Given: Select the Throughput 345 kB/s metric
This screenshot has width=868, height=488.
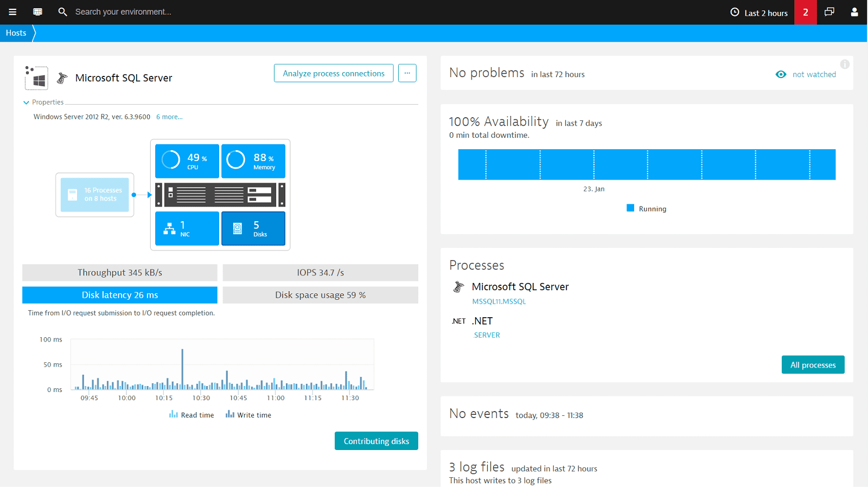Looking at the screenshot, I should coord(120,273).
